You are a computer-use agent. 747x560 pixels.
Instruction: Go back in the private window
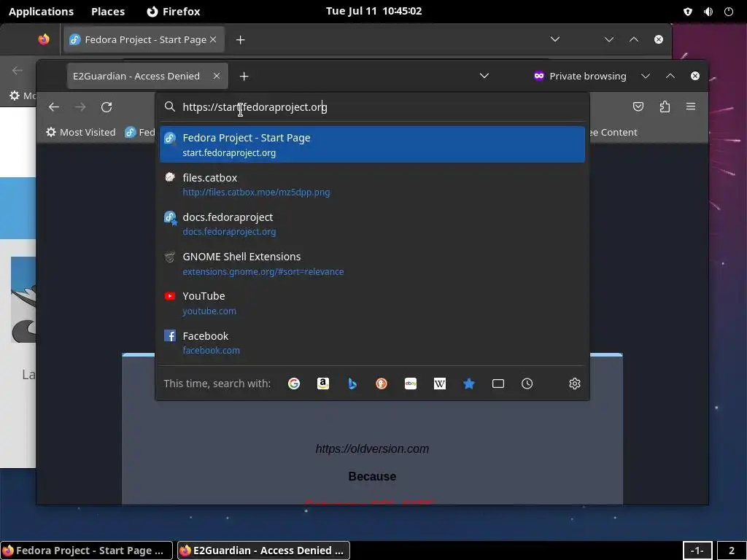(54, 107)
